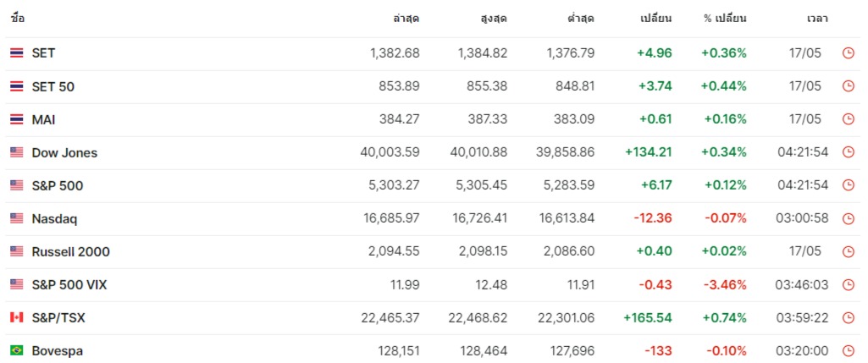Sort by the ชื่อ column header

click(18, 18)
